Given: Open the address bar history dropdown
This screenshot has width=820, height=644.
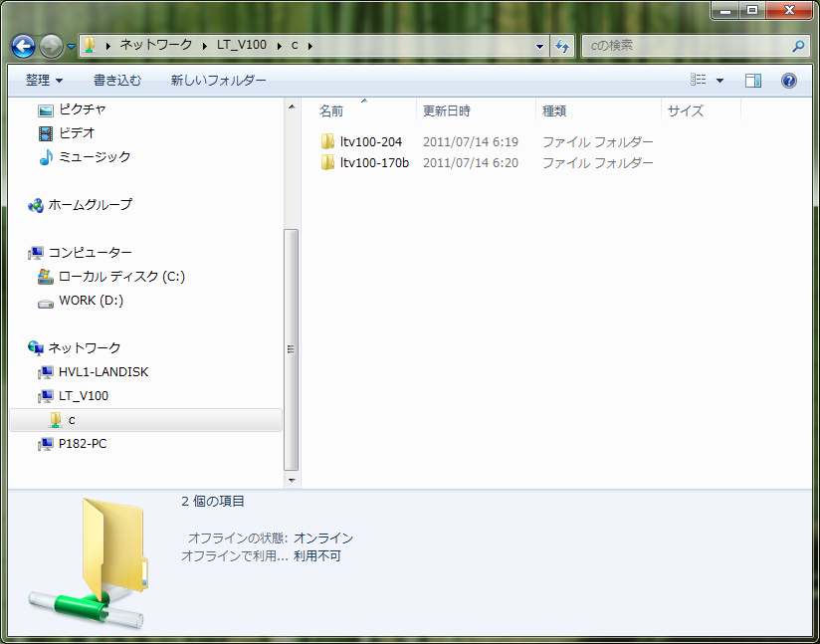Looking at the screenshot, I should [539, 46].
